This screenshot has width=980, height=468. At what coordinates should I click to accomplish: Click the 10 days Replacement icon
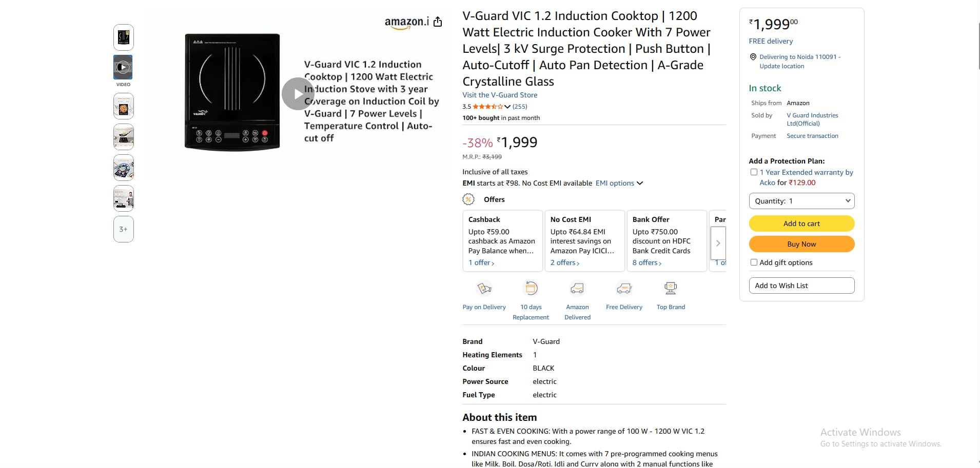[531, 289]
